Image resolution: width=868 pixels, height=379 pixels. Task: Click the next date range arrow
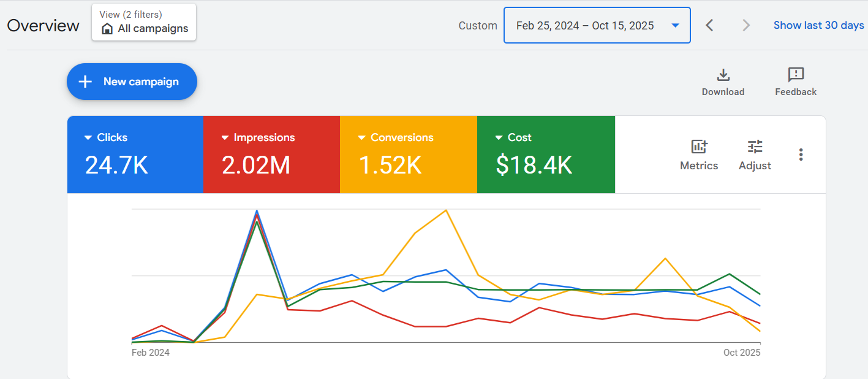point(745,25)
